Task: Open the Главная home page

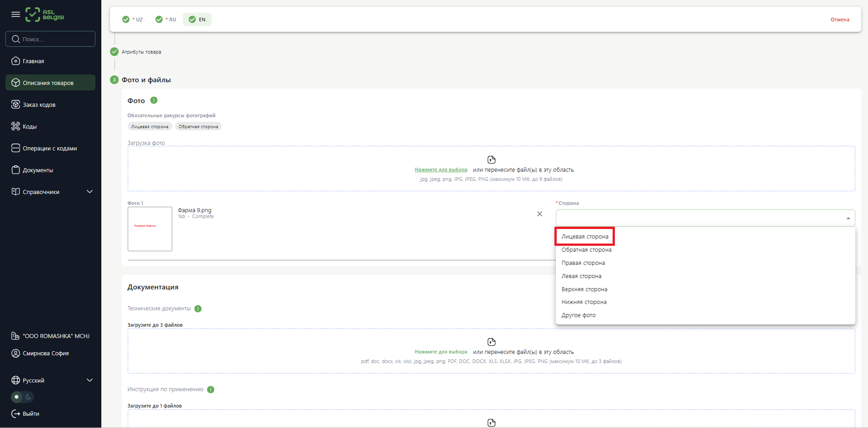Action: pos(33,61)
